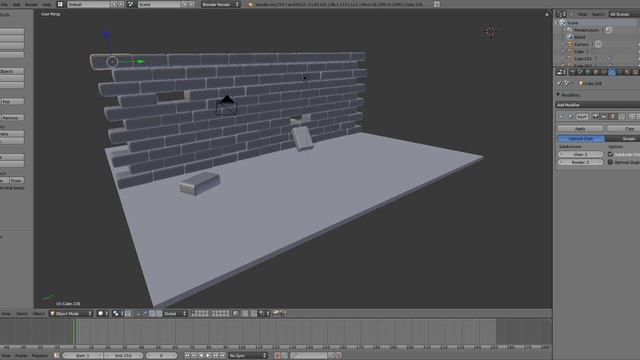Toggle Subsurf modifier viewport visibility
This screenshot has width=640, height=360.
click(x=604, y=117)
